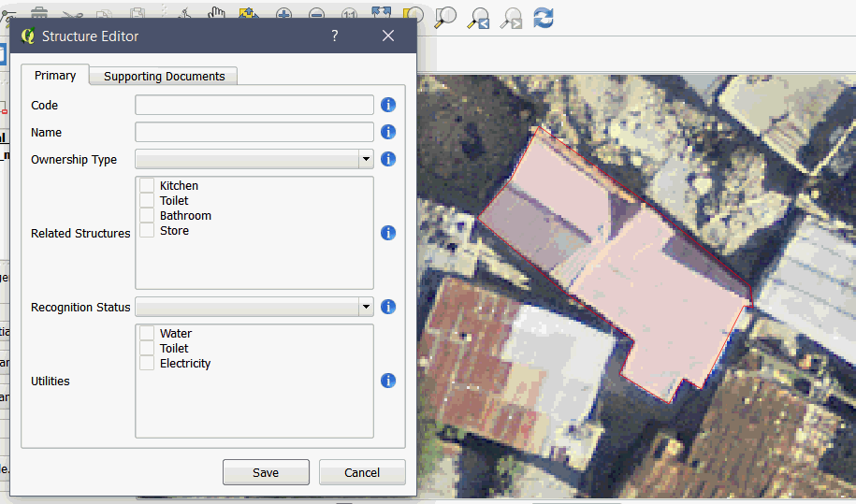Toggle the Water utility checkbox
Image resolution: width=856 pixels, height=504 pixels.
147,334
